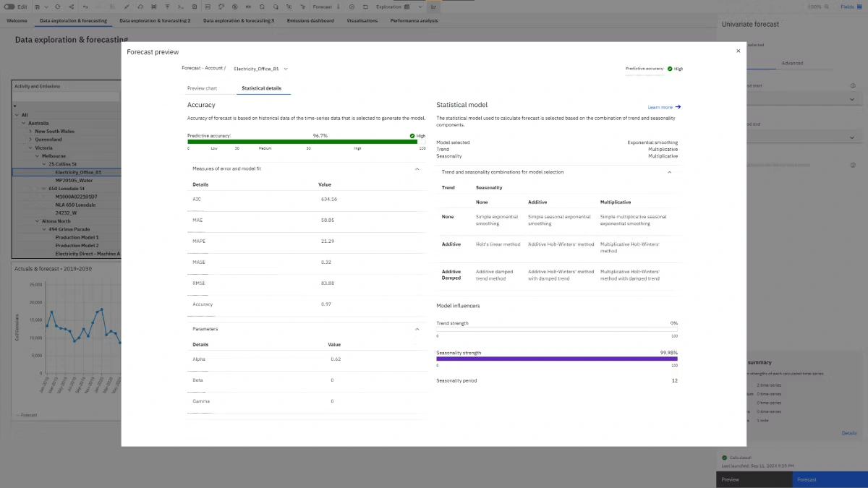Open the Electricity_Office_81 account dropdown
Viewport: 868px width, 488px height.
click(260, 69)
